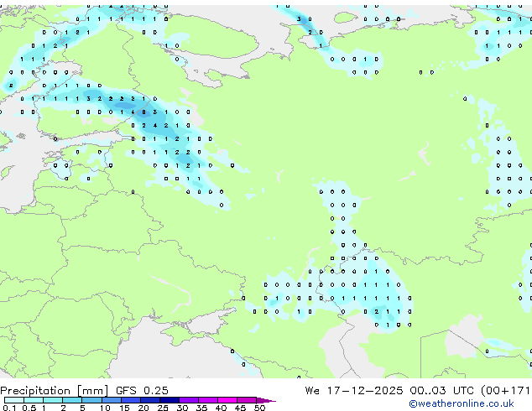Click the above-50 arrow end of legend
Image resolution: width=532 pixels, height=411 pixels.
click(266, 400)
